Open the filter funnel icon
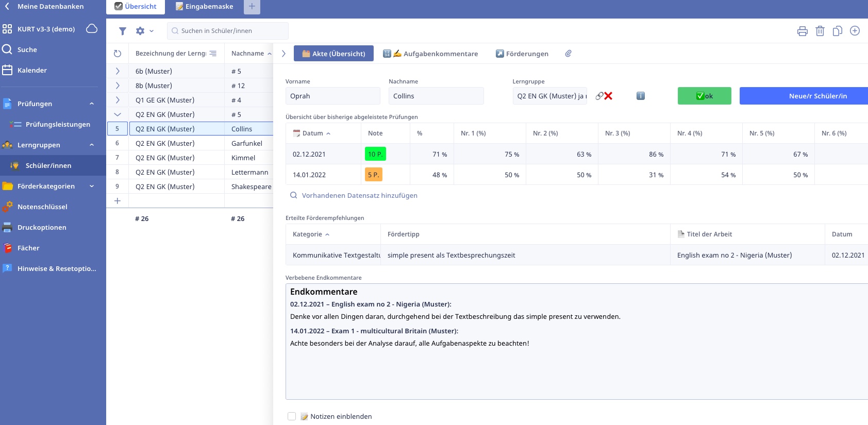This screenshot has width=868, height=425. [123, 31]
